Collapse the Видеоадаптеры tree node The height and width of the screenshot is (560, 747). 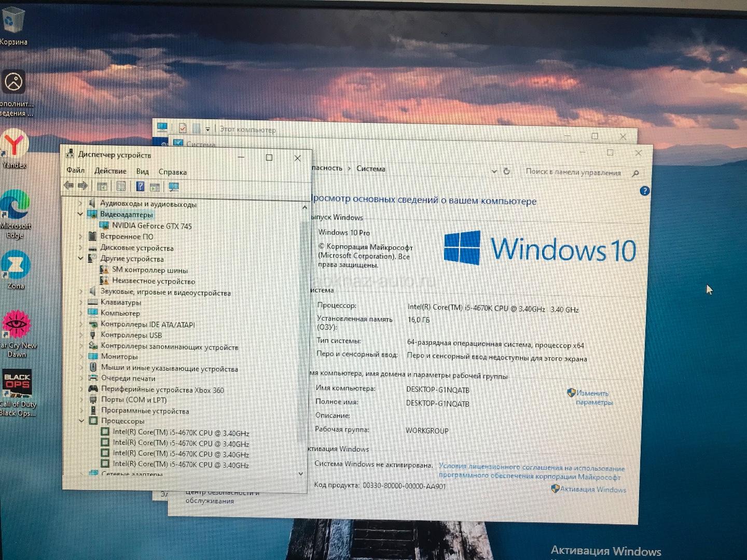[80, 214]
